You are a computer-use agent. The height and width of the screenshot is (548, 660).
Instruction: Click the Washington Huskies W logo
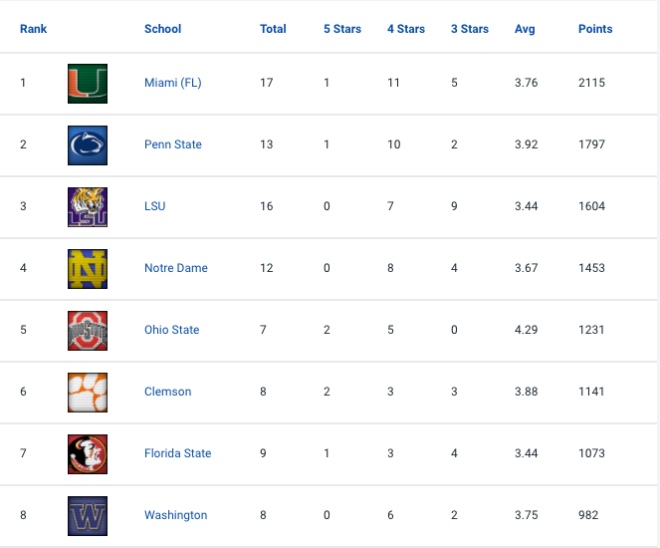88,516
